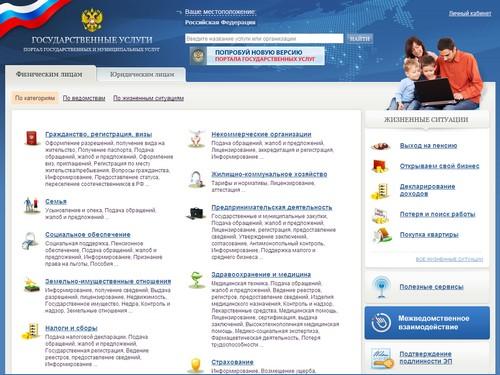Click the medical snake icon for Здравоохранение
Image resolution: width=500 pixels, height=375 pixels.
[x=196, y=280]
